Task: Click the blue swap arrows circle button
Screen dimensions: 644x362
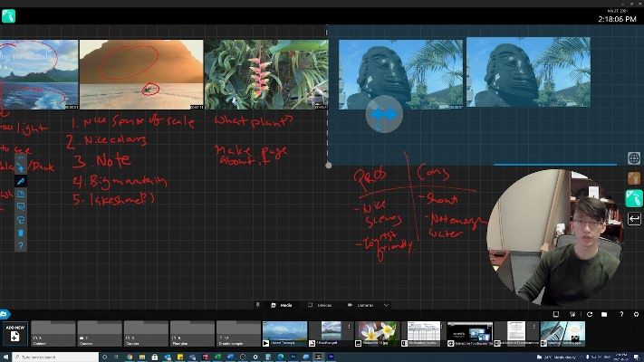Action: point(384,115)
